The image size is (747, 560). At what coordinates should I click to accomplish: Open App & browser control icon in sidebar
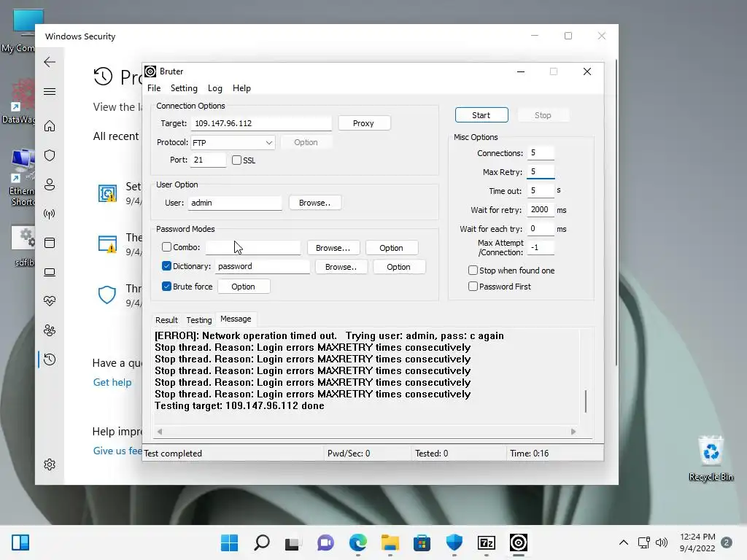click(x=50, y=243)
